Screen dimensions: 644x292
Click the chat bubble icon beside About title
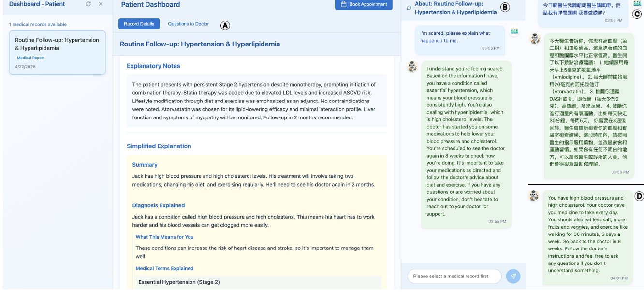(x=409, y=8)
